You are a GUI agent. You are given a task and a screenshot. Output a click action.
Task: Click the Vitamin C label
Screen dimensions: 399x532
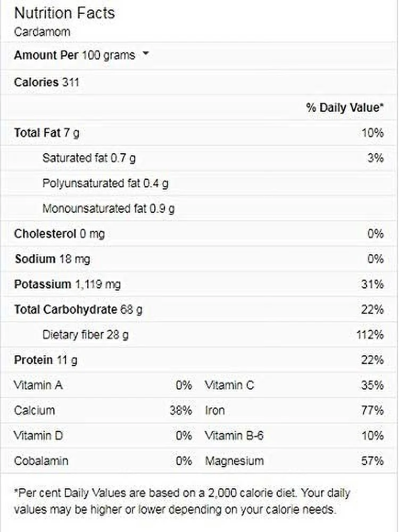pos(229,385)
